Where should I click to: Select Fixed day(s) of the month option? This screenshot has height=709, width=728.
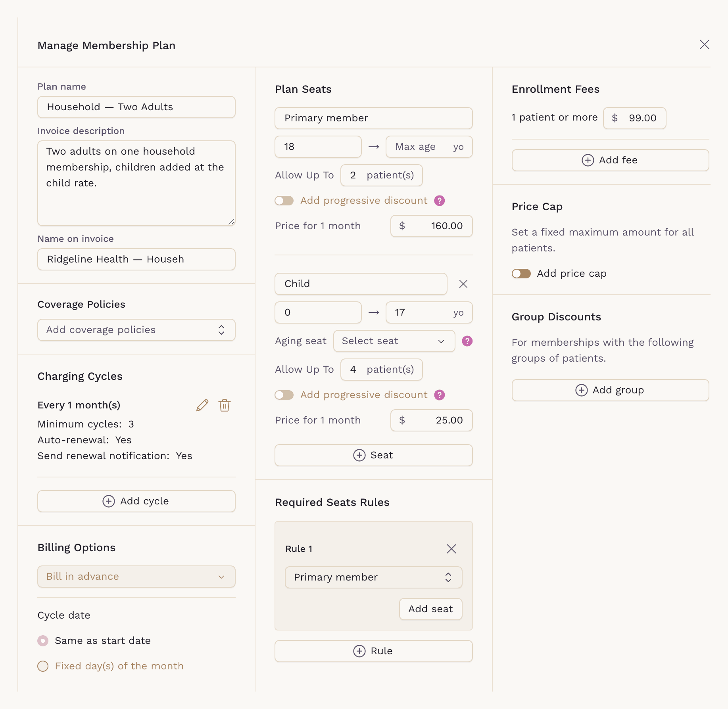coord(43,666)
